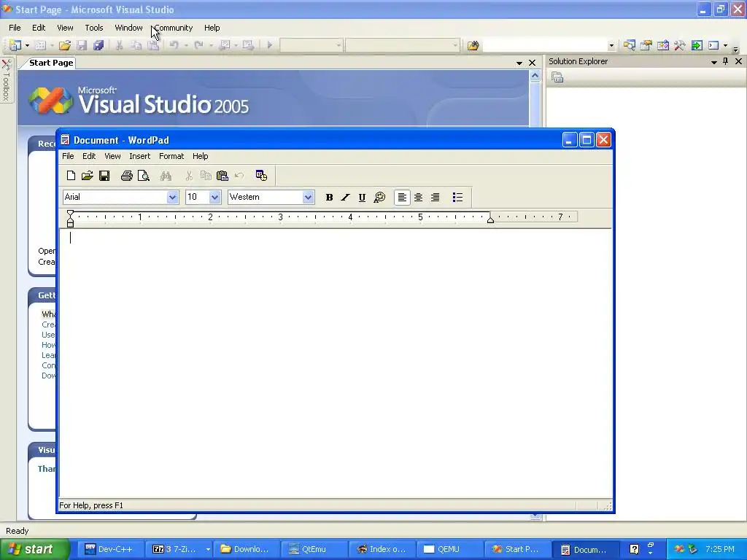Set Center alignment in WordPad
The width and height of the screenshot is (747, 560).
[418, 197]
